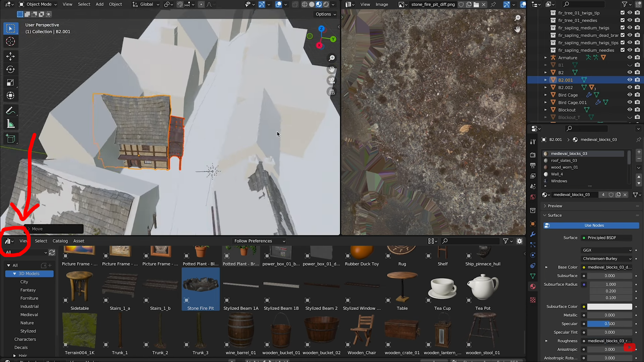Open the Modifier properties wrench tab

[x=533, y=234]
